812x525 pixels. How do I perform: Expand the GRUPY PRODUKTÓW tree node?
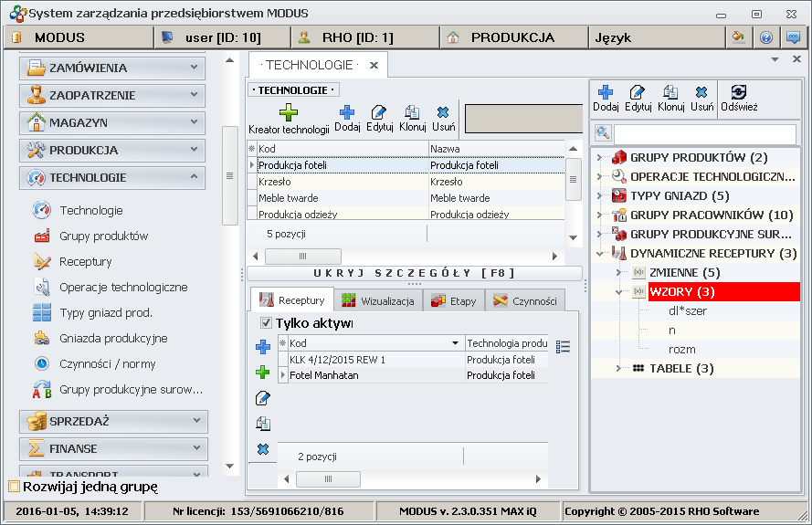(600, 157)
